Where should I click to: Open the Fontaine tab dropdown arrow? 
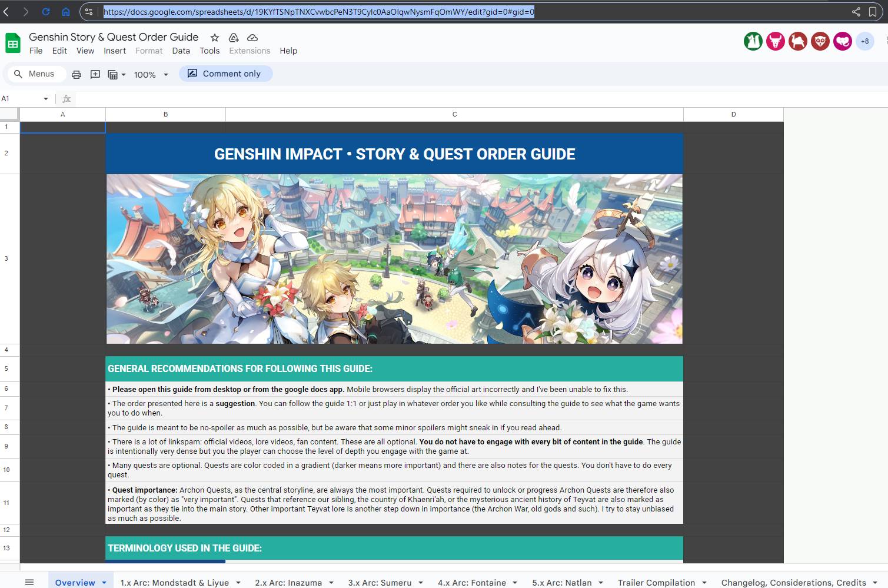[x=515, y=583]
